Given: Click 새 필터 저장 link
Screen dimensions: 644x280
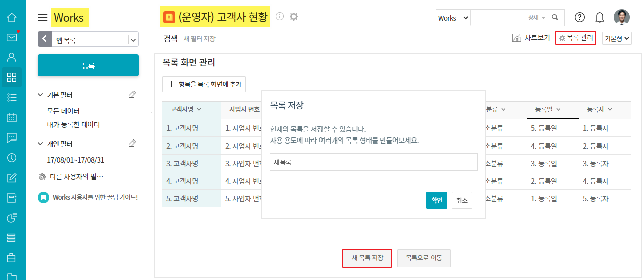Looking at the screenshot, I should point(199,39).
